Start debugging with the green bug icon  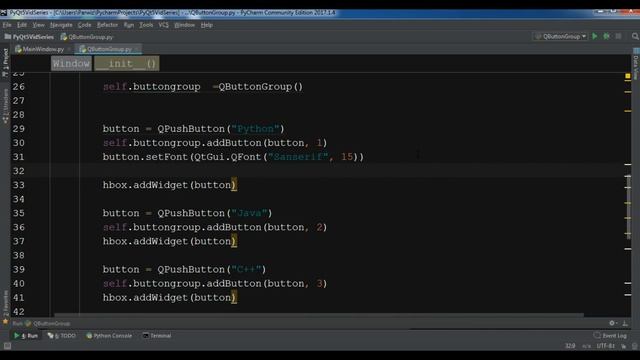607,36
